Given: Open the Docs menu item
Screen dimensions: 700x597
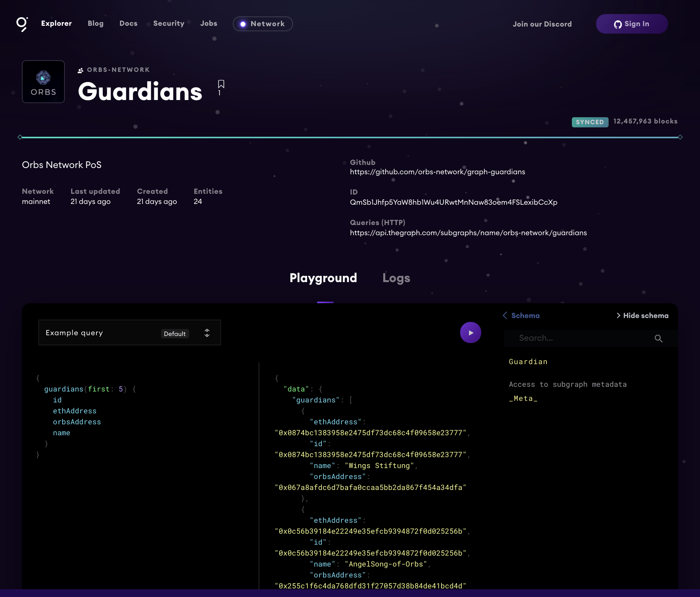Looking at the screenshot, I should point(128,23).
